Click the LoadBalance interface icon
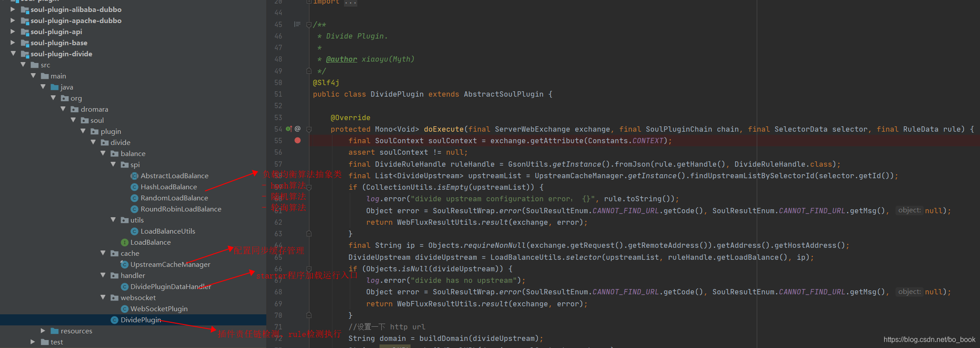 125,242
